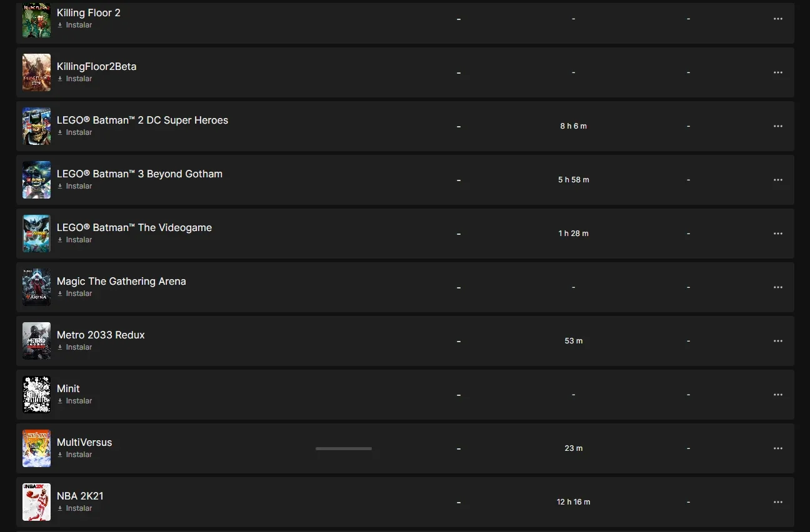
Task: Click the MultiVersus progress bar
Action: [344, 448]
